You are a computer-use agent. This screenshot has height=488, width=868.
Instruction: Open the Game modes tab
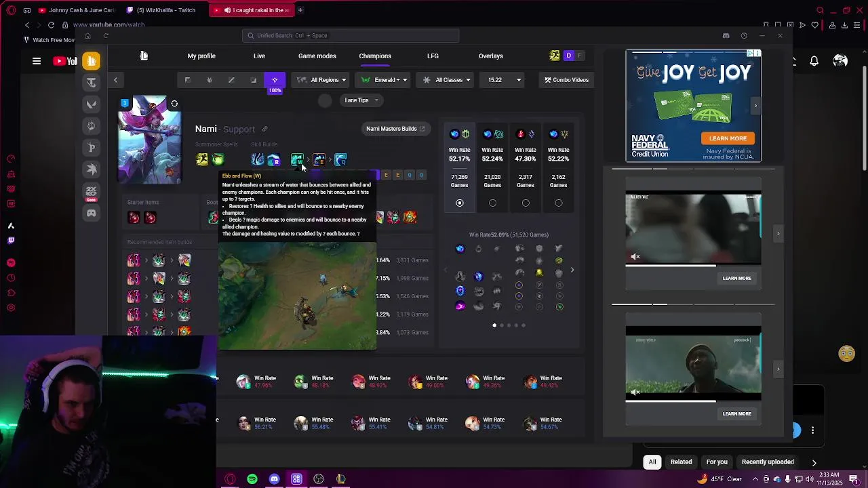coord(317,56)
